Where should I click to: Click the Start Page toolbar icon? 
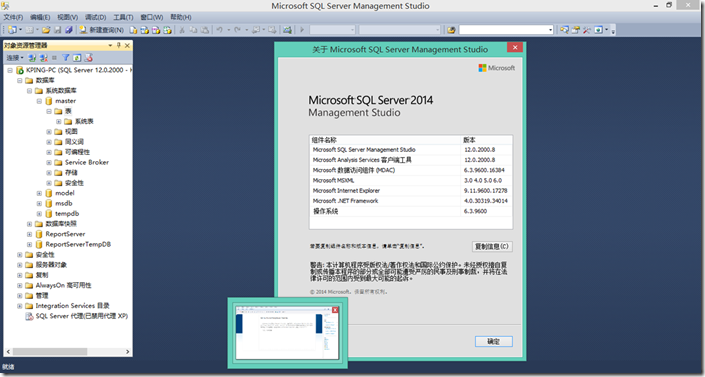[598, 30]
